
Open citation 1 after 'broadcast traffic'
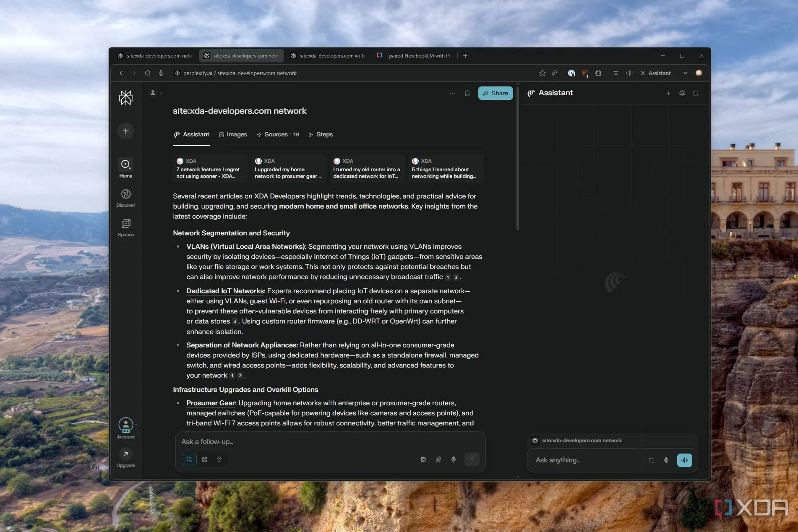448,277
